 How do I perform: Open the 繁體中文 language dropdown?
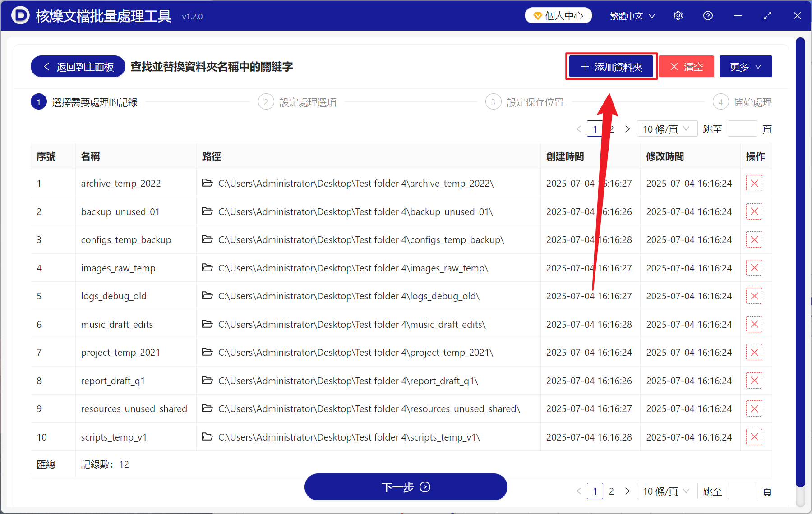(632, 15)
